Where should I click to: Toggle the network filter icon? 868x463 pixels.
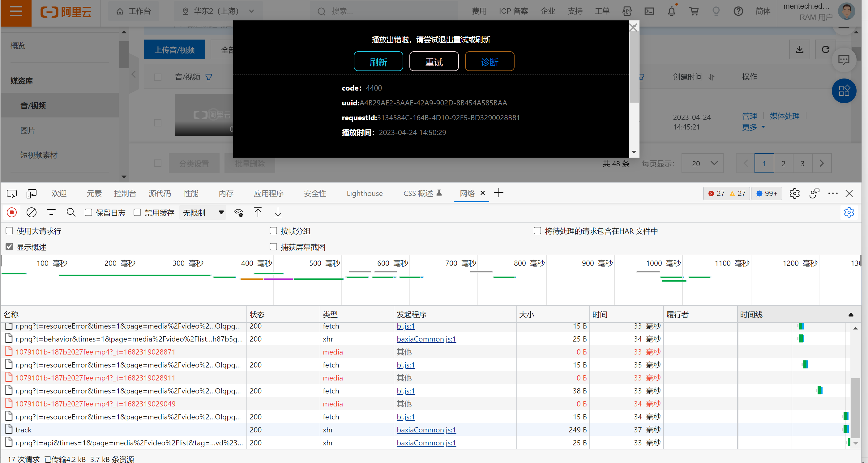[51, 212]
